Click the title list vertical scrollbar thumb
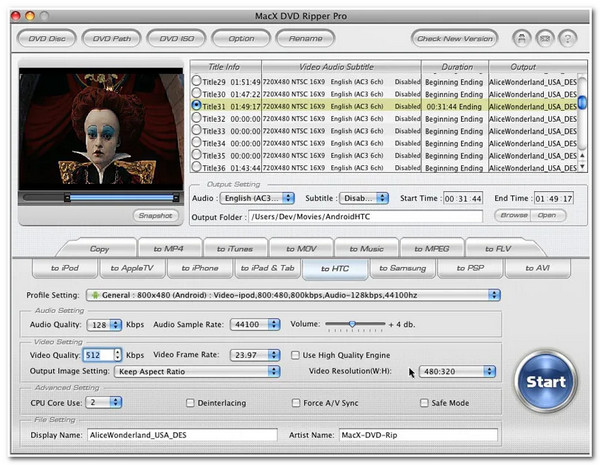This screenshot has width=600, height=465. pyautogui.click(x=582, y=103)
